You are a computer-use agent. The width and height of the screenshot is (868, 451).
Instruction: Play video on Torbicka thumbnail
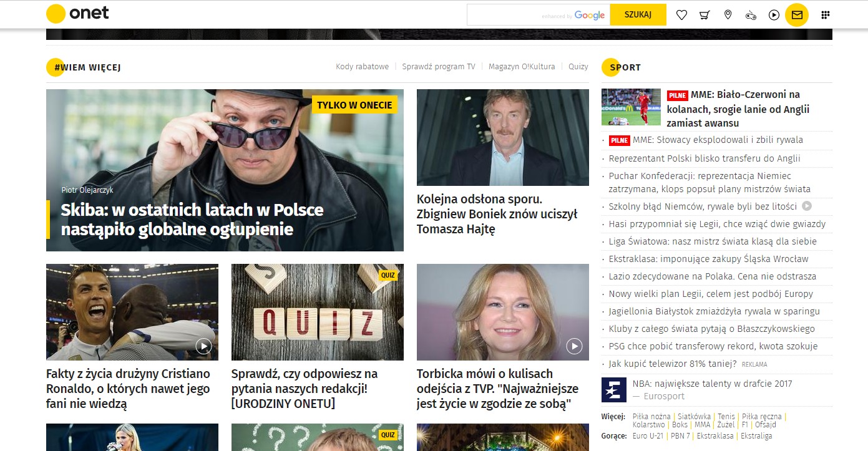point(574,346)
